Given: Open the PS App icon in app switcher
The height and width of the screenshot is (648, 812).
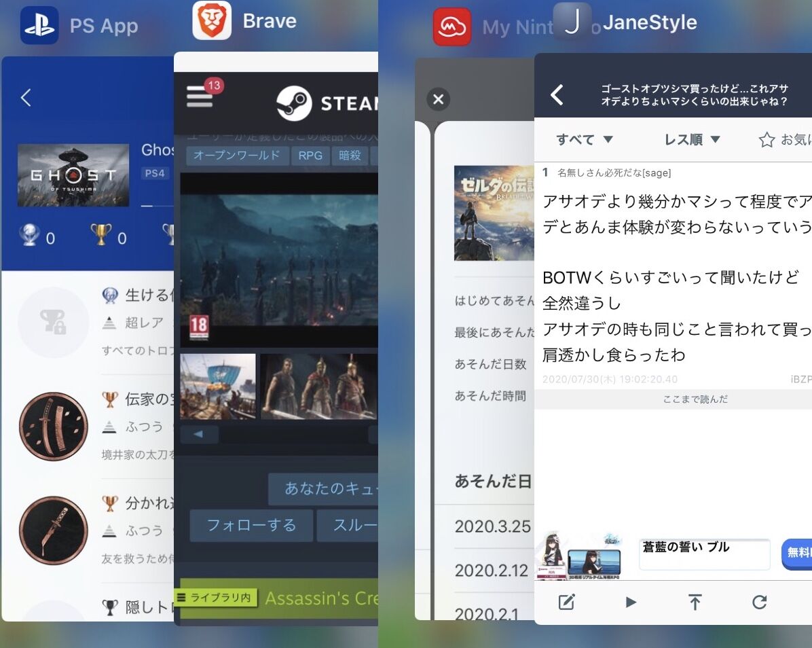Looking at the screenshot, I should (39, 25).
